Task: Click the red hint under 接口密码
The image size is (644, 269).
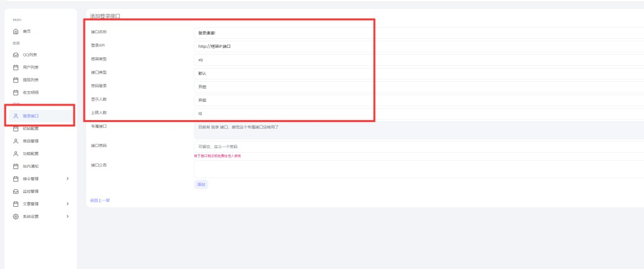Action: (x=217, y=156)
